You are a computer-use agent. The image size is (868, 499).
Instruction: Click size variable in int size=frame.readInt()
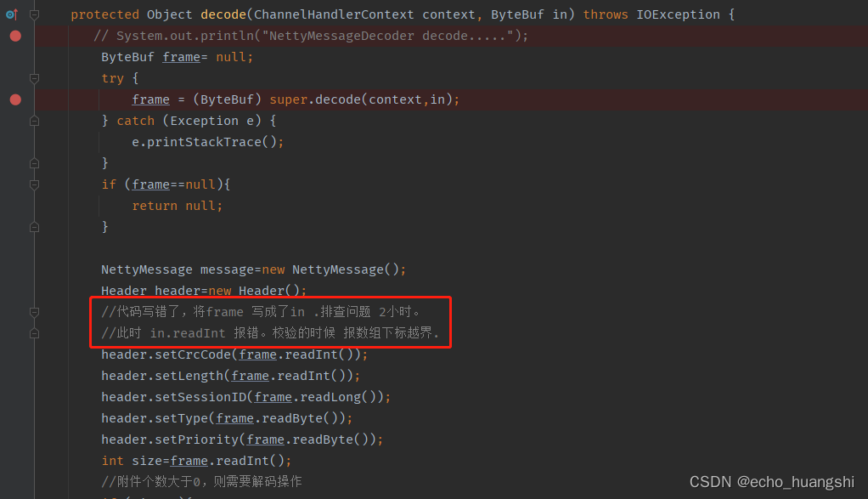click(x=147, y=461)
